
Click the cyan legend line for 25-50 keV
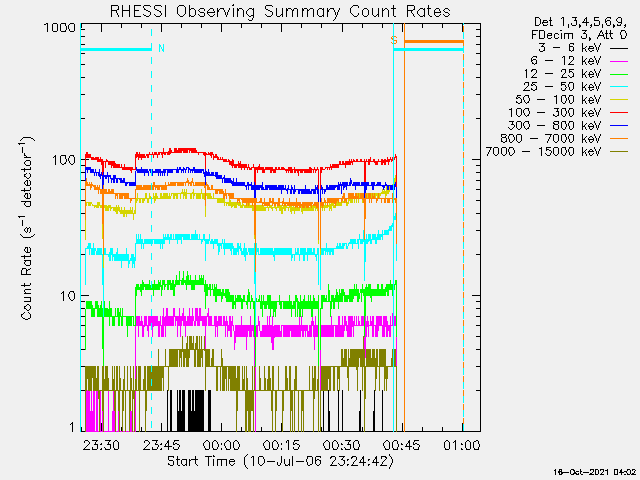[619, 87]
